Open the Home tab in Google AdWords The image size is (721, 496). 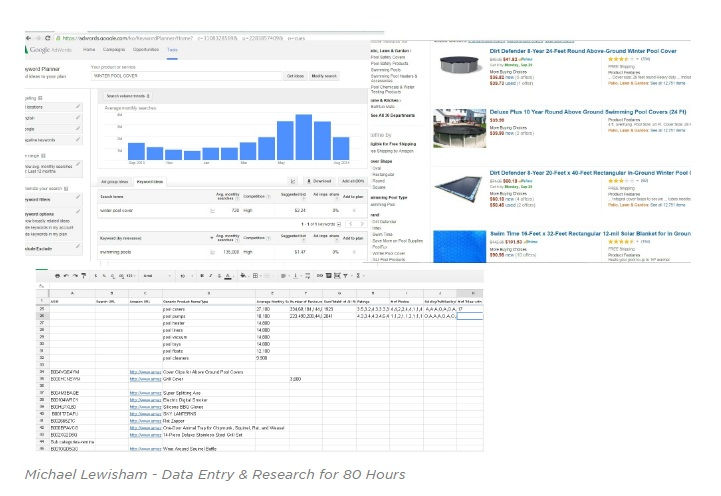(89, 49)
